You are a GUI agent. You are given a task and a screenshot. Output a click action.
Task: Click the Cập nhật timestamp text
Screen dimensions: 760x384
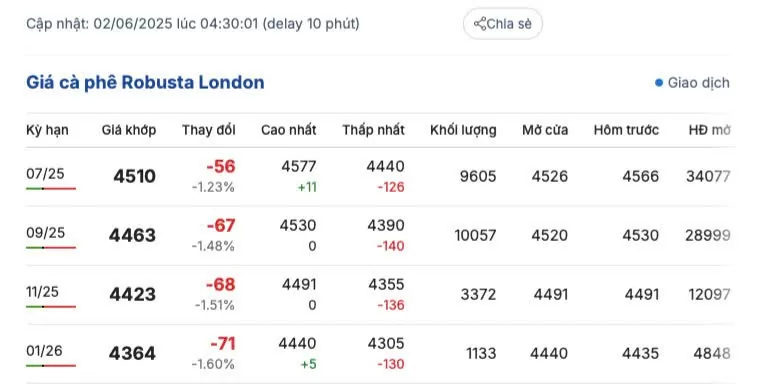click(193, 23)
